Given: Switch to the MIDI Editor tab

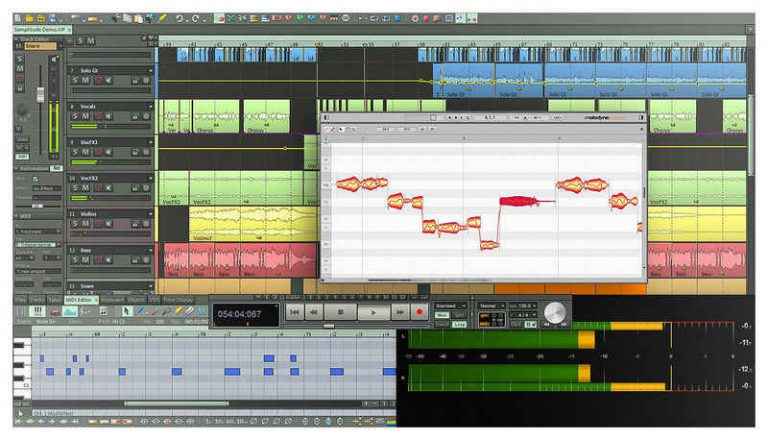Looking at the screenshot, I should coord(80,298).
